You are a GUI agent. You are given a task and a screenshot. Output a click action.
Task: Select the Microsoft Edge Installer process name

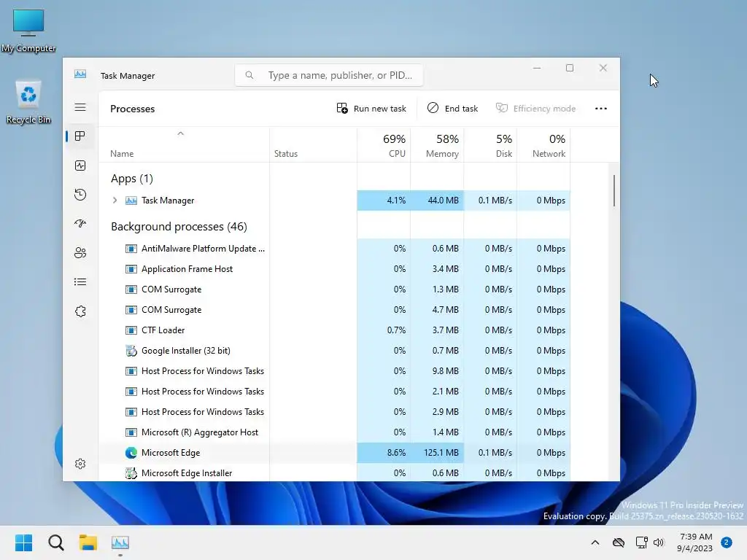[187, 473]
